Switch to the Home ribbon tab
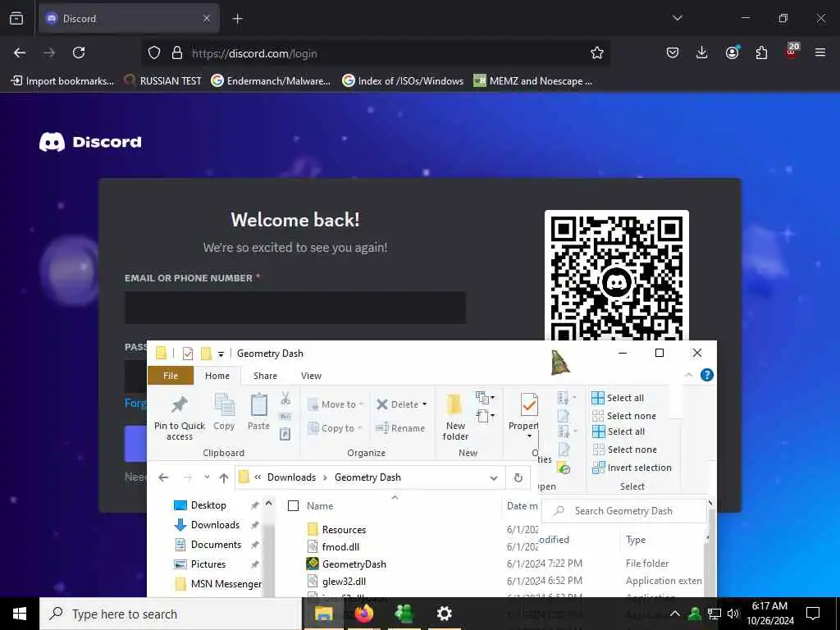Viewport: 840px width, 630px height. [x=217, y=376]
